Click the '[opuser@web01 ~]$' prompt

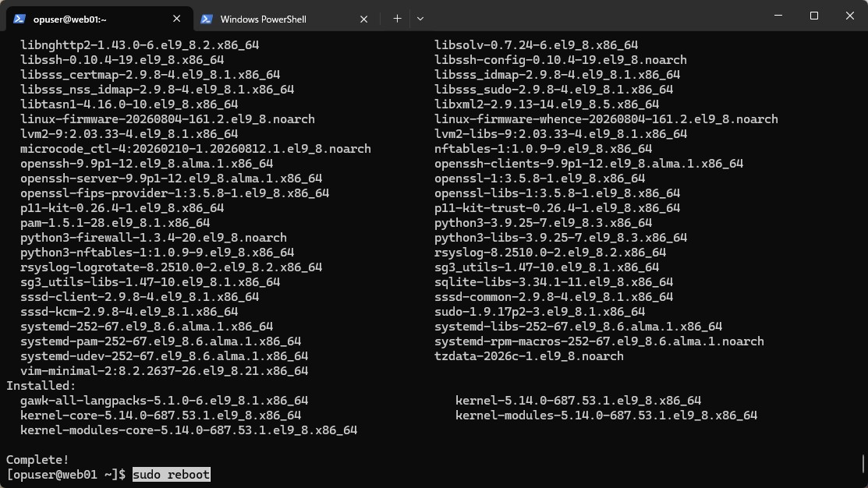[x=66, y=474]
